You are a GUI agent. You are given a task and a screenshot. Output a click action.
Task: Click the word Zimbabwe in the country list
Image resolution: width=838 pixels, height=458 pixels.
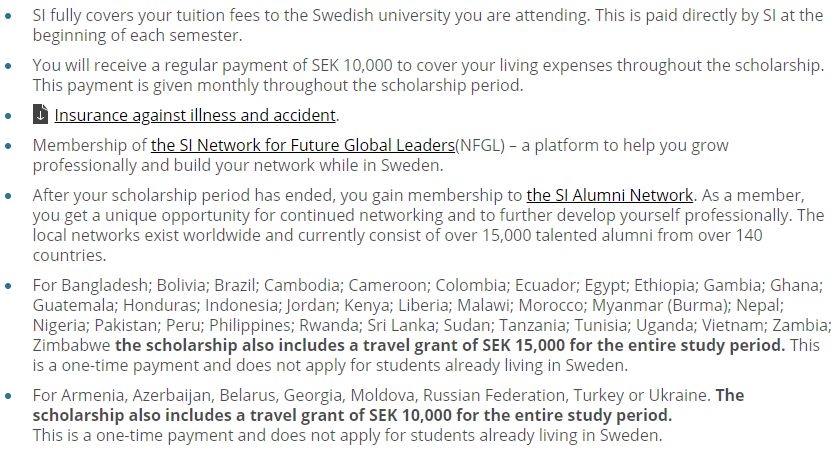tap(71, 345)
